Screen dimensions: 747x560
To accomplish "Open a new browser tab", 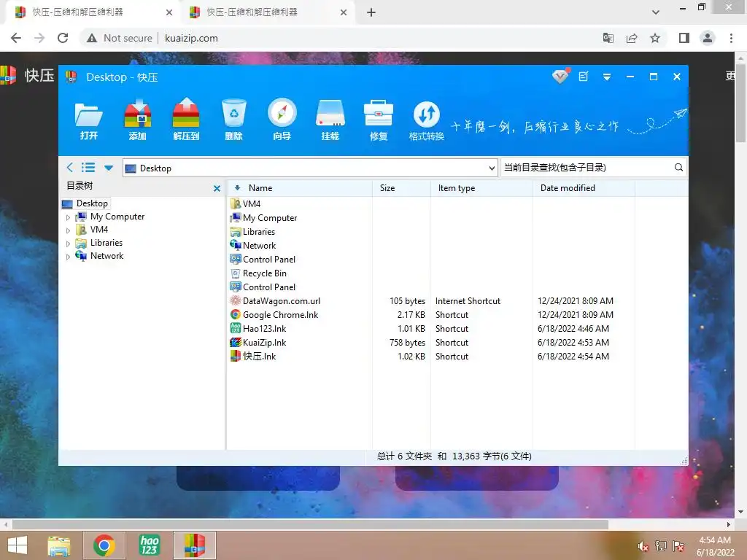I will (x=371, y=12).
